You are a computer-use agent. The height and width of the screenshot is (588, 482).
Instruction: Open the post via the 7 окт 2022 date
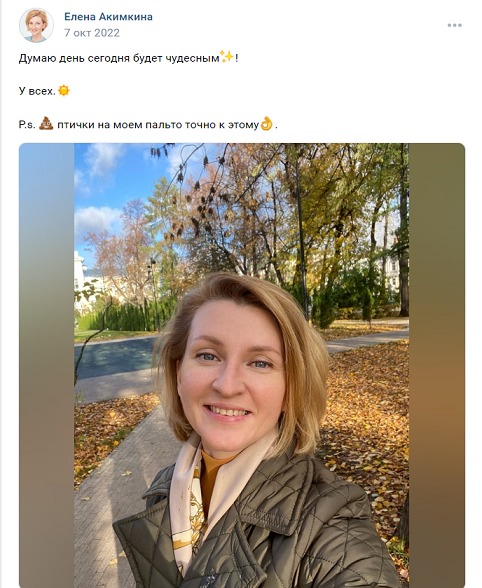(x=92, y=33)
